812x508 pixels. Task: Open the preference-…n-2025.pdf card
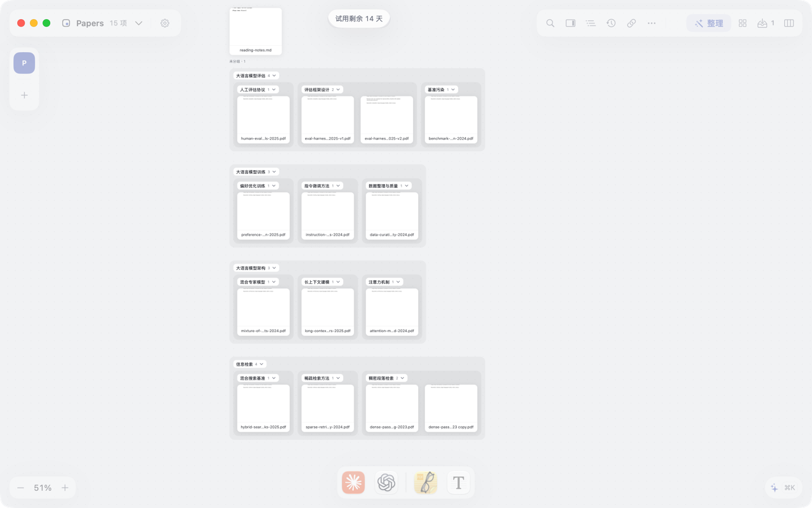[x=263, y=216]
